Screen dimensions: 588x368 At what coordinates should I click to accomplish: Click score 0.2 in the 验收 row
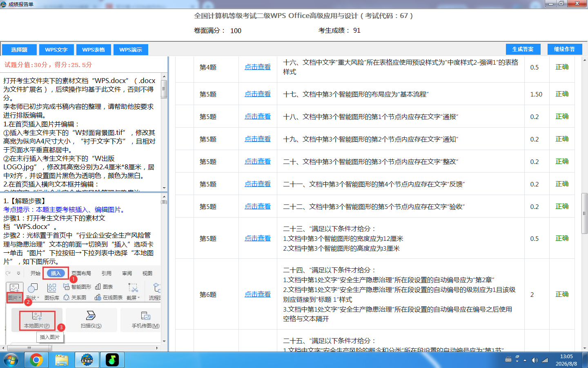point(535,206)
